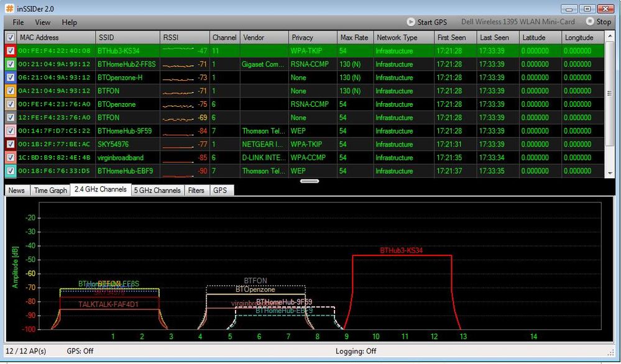Sort by Max Rate column header
Viewport: 621px width, 364px height.
click(x=355, y=38)
